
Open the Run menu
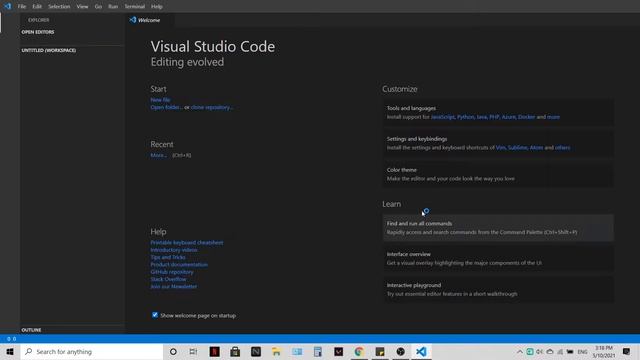pyautogui.click(x=113, y=7)
